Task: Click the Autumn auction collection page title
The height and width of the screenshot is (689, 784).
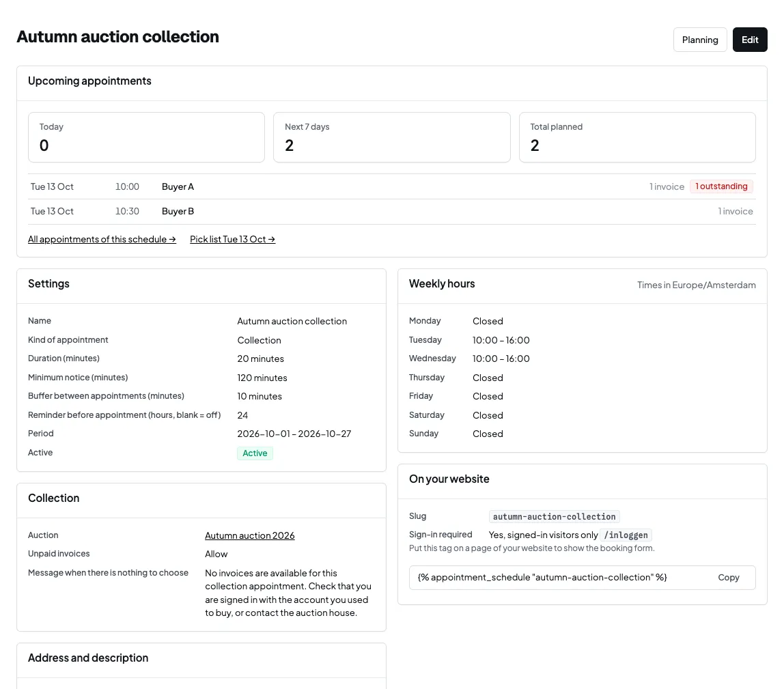Action: click(118, 37)
